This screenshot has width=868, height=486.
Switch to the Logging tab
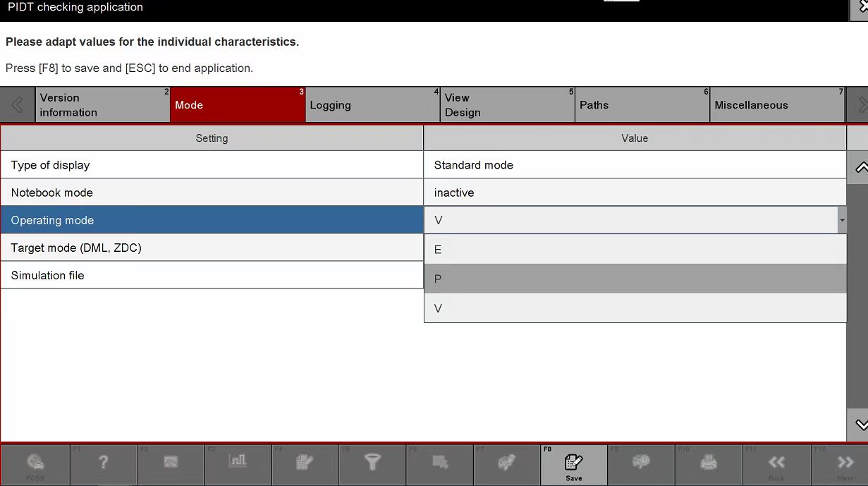tap(372, 105)
